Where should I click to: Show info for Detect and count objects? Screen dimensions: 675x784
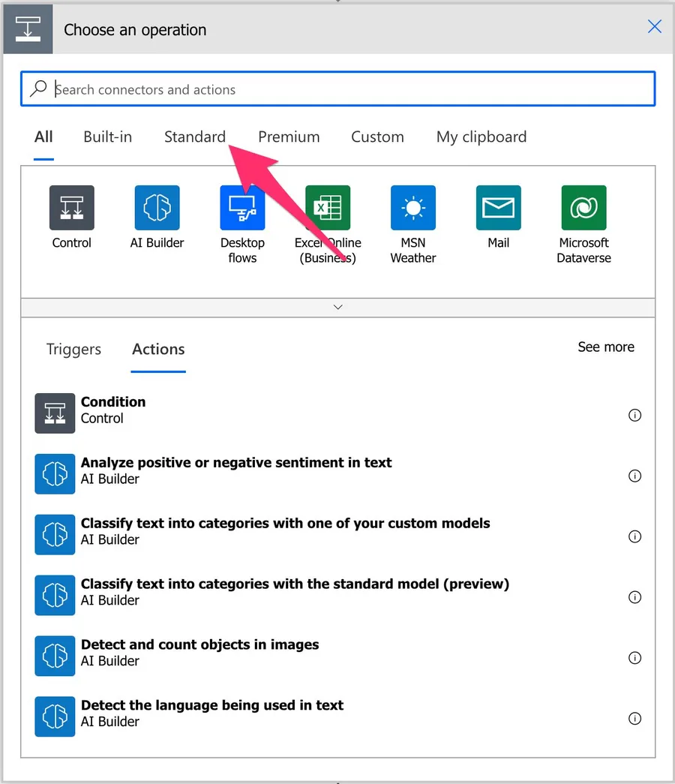[634, 658]
